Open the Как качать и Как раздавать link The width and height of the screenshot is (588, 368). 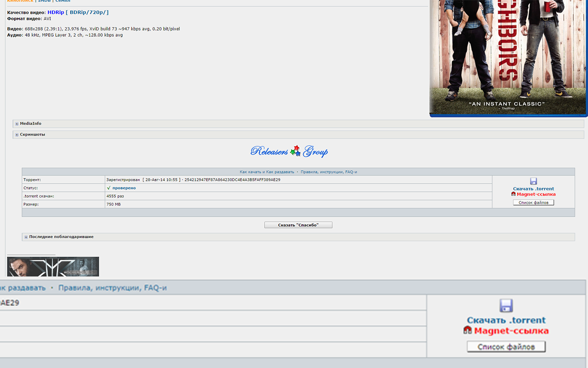click(x=266, y=172)
